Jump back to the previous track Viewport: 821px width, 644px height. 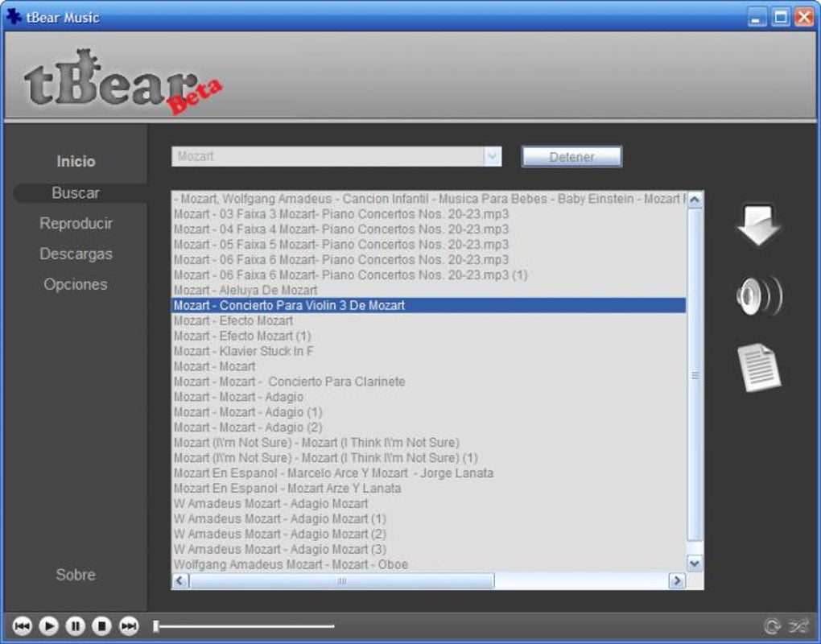tap(23, 625)
